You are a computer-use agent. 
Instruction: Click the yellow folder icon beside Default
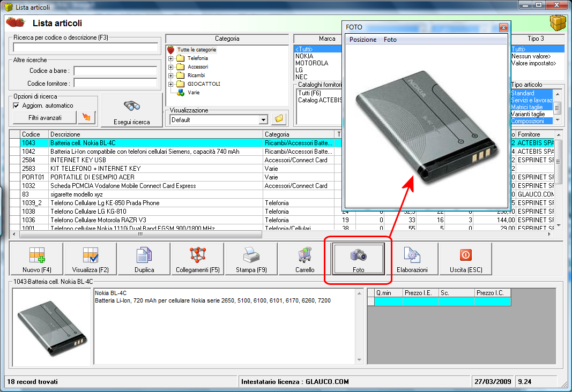pos(279,119)
